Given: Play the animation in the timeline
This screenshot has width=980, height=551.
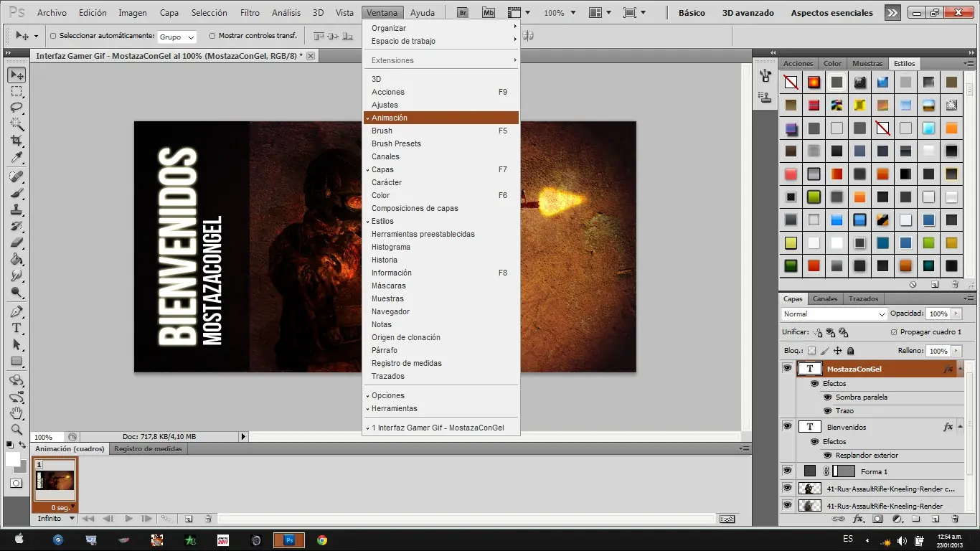Looking at the screenshot, I should pos(128,519).
